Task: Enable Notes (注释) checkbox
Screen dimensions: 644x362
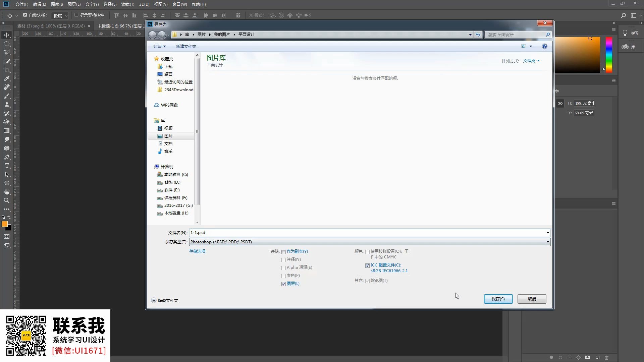Action: (x=283, y=260)
